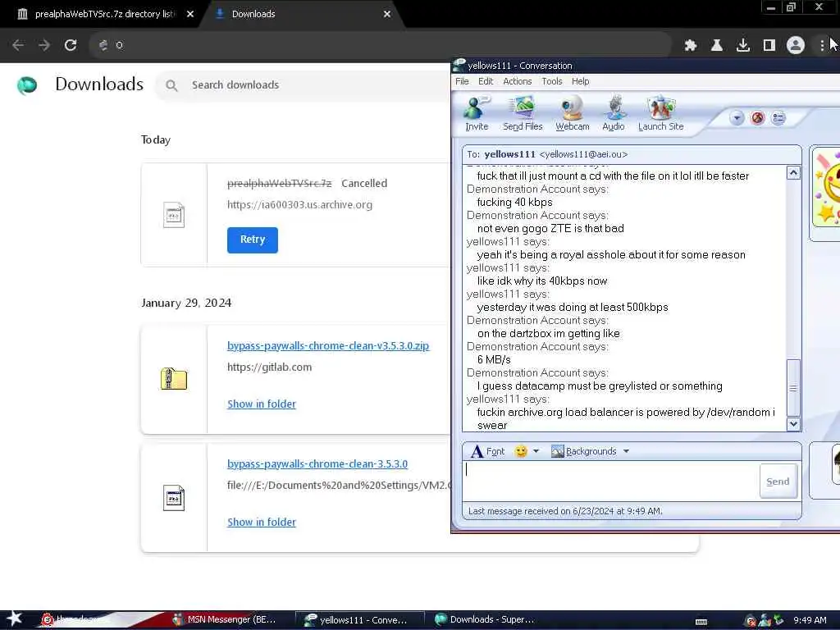Start a Webcam session with yellows111
Viewport: 840px width, 630px height.
coord(572,113)
